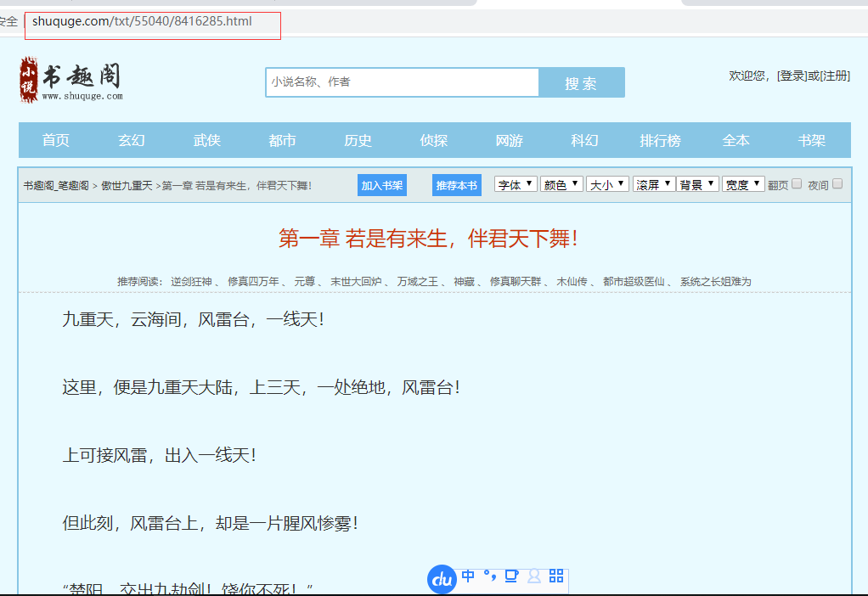The height and width of the screenshot is (596, 868).
Task: Click the 书趣阁_笔趣阁 breadcrumb link
Action: click(x=56, y=185)
